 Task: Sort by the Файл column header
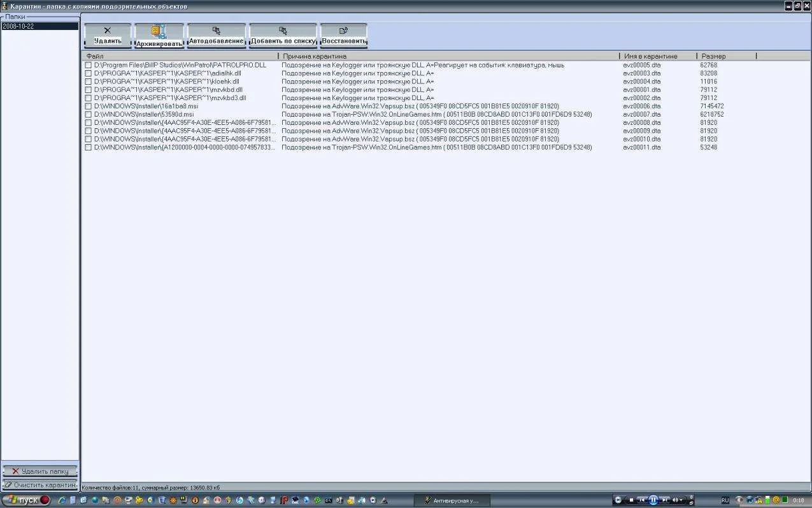click(x=180, y=56)
